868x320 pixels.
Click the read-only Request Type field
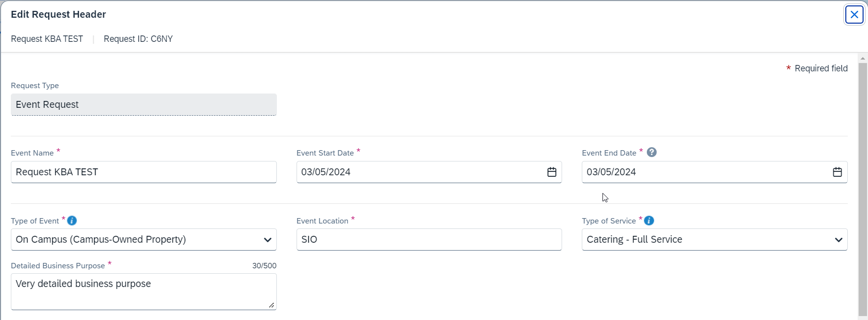pyautogui.click(x=143, y=104)
